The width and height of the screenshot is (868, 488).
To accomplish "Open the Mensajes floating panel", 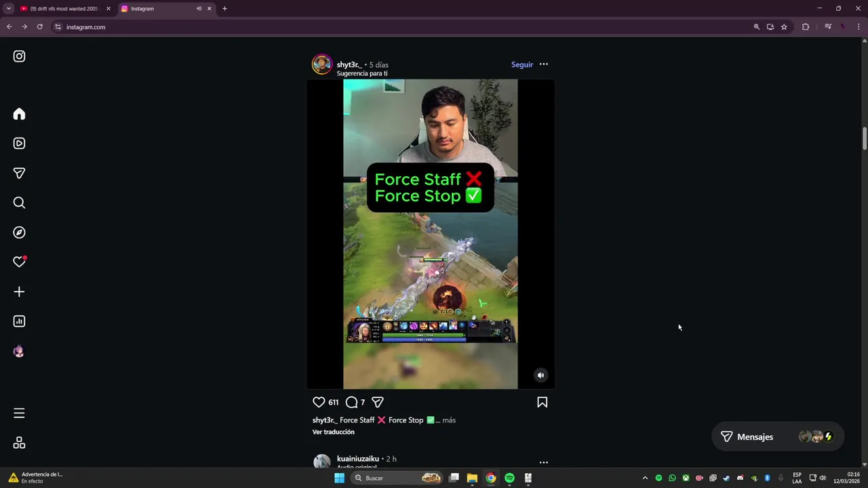I will click(778, 436).
